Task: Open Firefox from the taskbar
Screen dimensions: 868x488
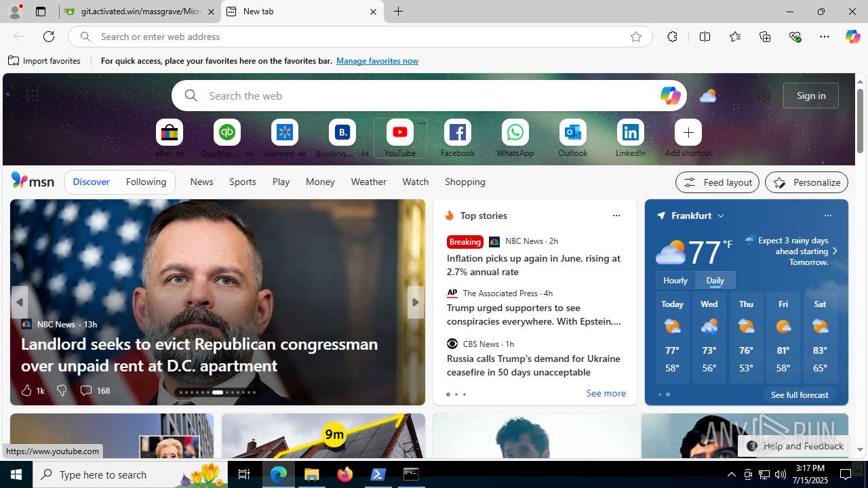Action: click(x=345, y=474)
